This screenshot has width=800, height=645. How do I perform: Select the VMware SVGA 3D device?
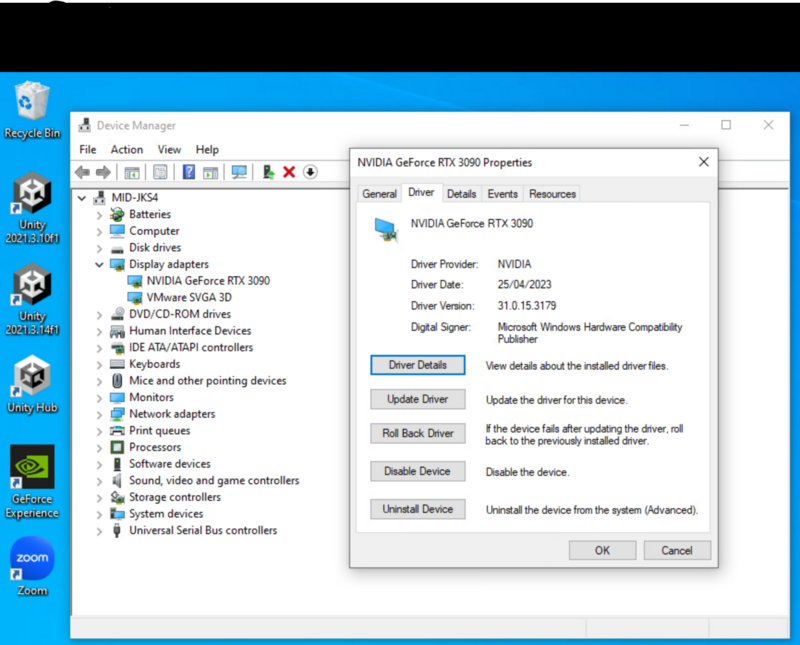tap(190, 297)
